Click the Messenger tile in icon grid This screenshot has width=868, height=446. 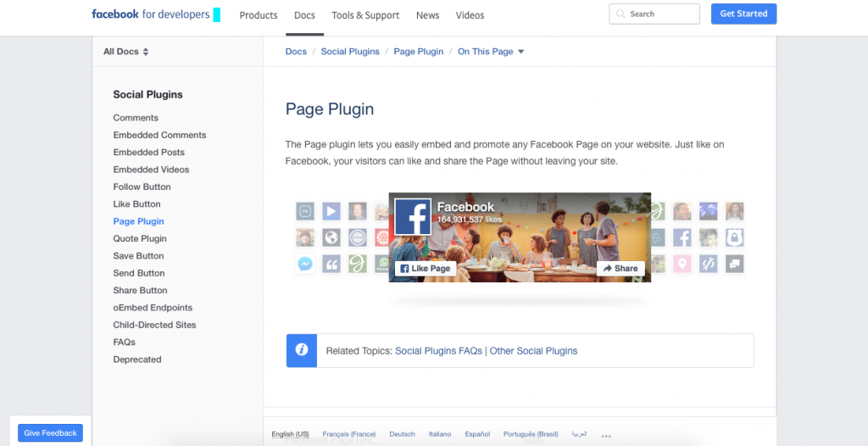pos(305,264)
